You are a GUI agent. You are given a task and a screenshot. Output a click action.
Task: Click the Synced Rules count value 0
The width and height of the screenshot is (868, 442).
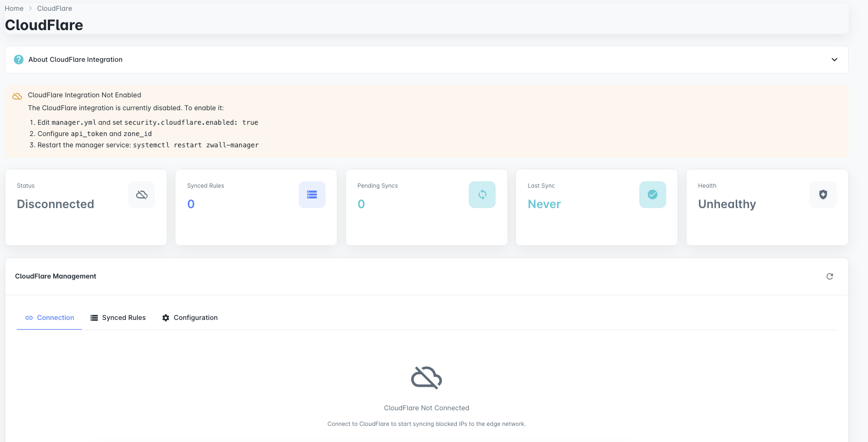pyautogui.click(x=191, y=204)
